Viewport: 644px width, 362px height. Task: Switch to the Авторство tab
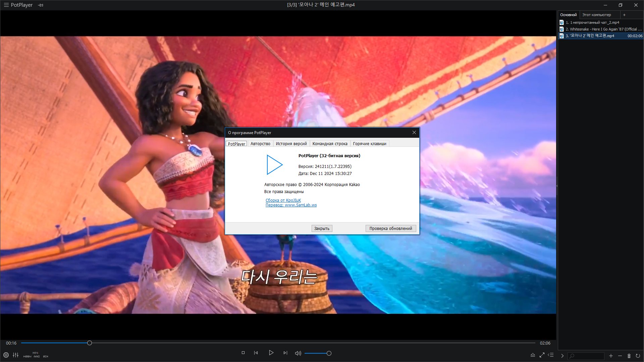point(260,144)
